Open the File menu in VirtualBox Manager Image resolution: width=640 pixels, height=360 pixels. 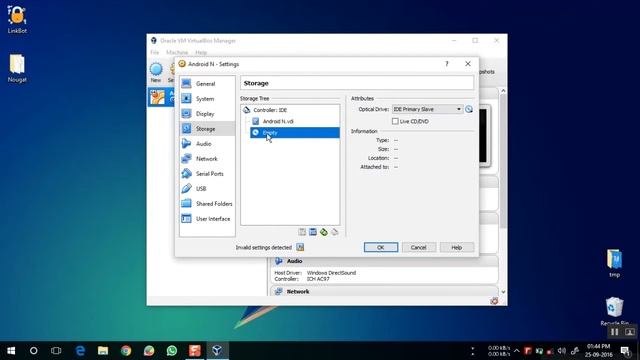point(155,53)
